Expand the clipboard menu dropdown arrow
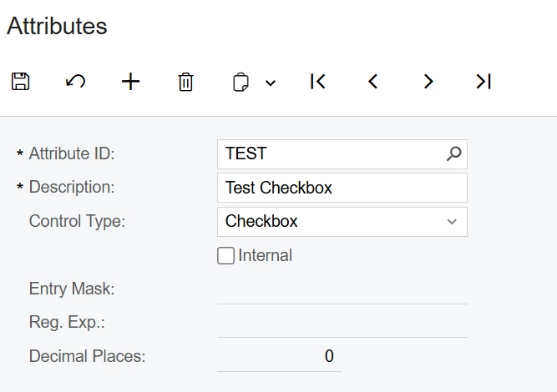Viewport: 557px width, 392px height. tap(270, 83)
